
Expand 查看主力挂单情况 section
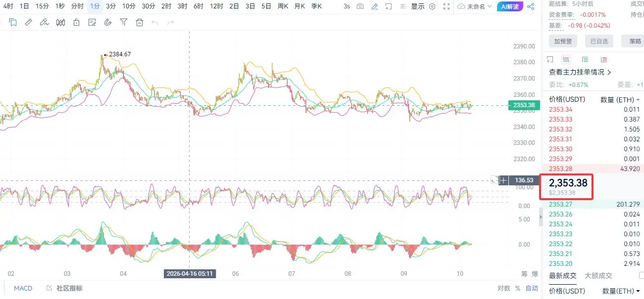click(580, 72)
